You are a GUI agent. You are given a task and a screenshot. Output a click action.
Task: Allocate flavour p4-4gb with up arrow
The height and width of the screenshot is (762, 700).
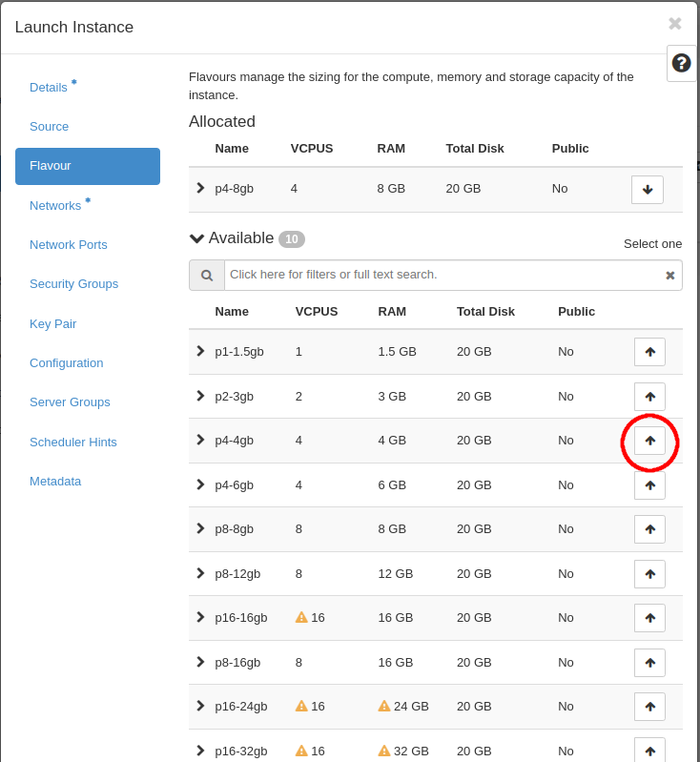649,441
